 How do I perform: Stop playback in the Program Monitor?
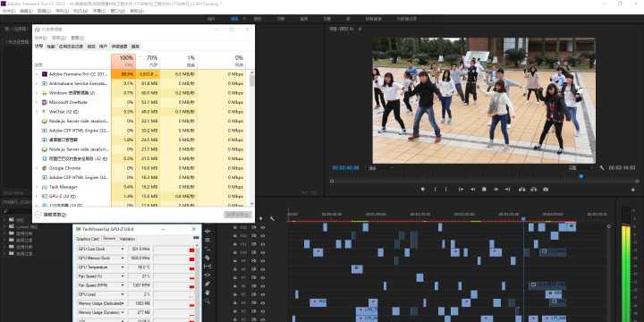(484, 190)
